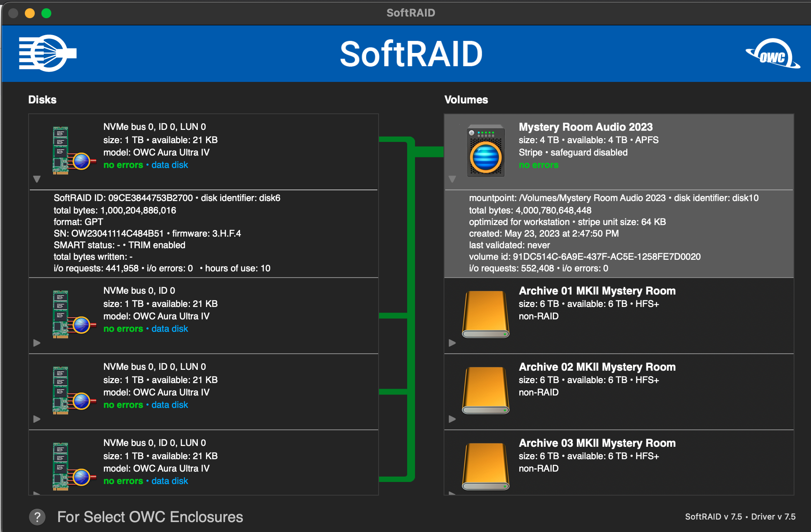Click the Archive 01 MKII drive icon
The height and width of the screenshot is (532, 811).
point(486,314)
